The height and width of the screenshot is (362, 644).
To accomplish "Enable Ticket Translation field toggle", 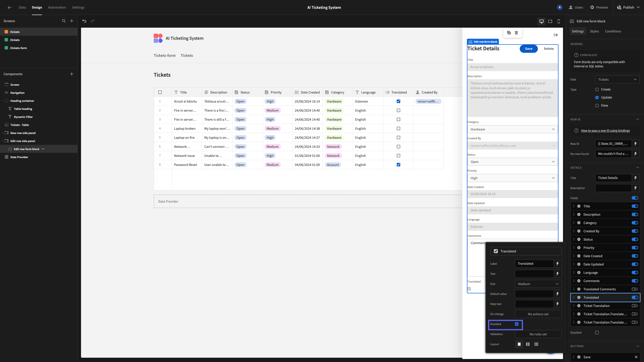I will pos(635,306).
